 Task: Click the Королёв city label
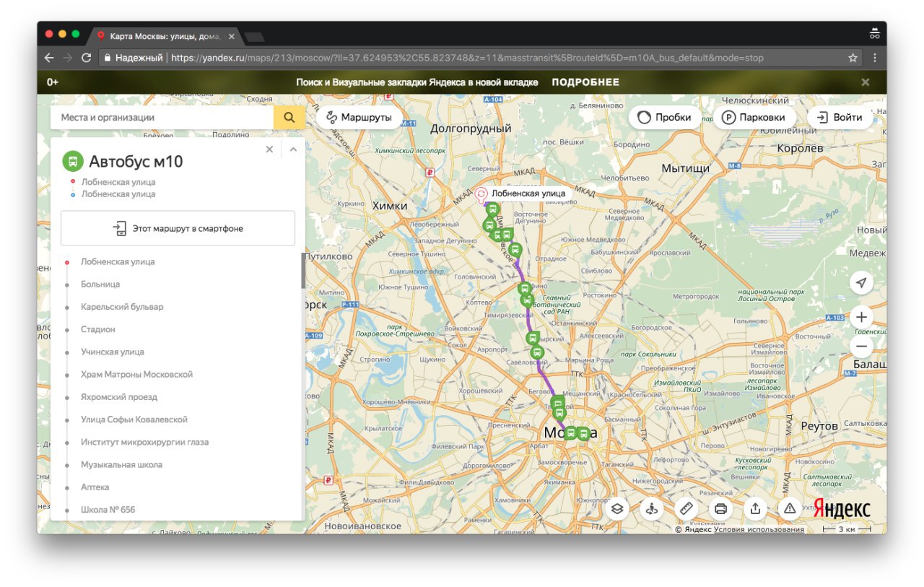[x=800, y=148]
